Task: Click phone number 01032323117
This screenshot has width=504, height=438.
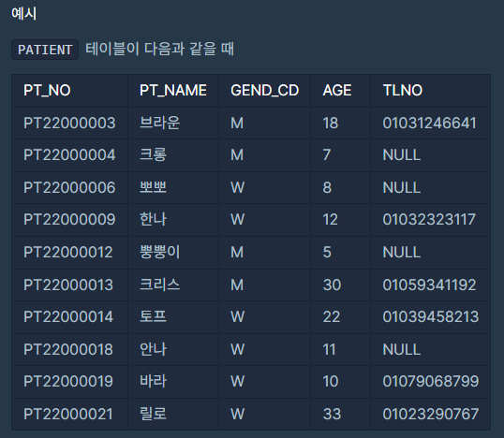Action: tap(429, 220)
